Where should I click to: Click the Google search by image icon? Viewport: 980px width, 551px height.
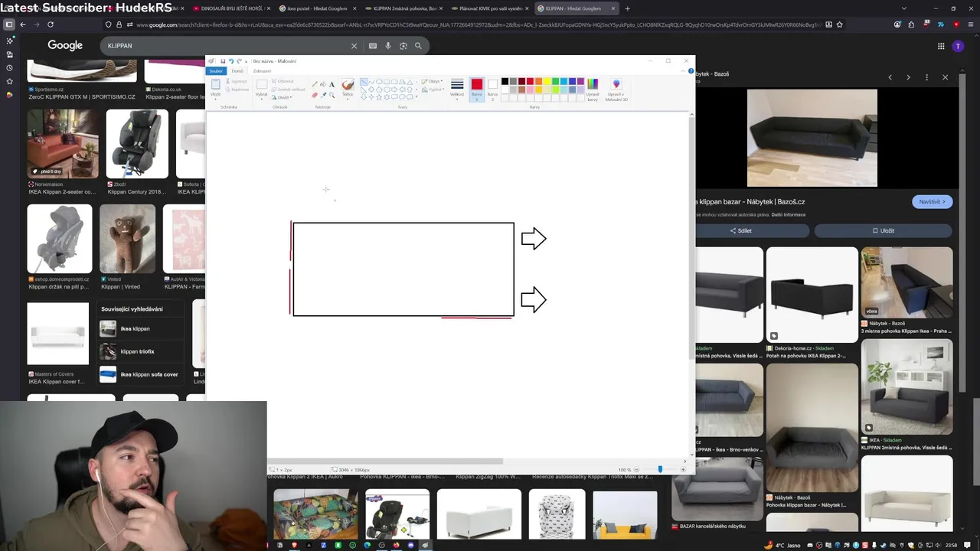coord(403,46)
